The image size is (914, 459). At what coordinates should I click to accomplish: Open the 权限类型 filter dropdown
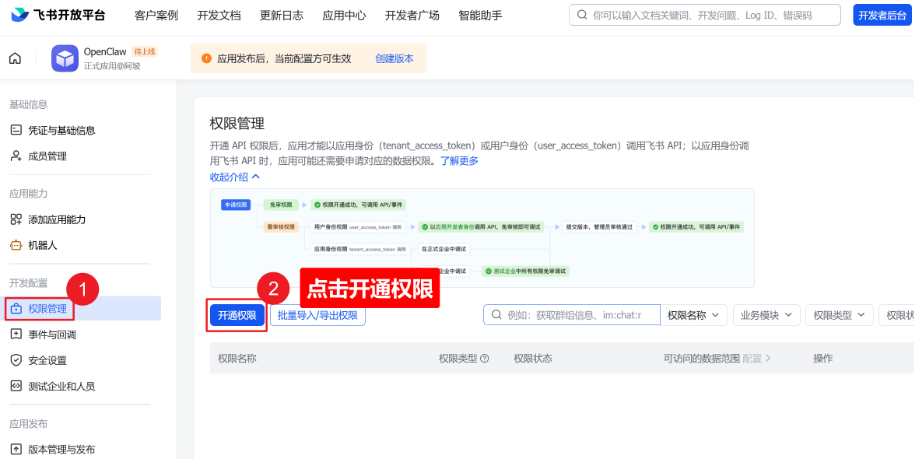pos(839,315)
